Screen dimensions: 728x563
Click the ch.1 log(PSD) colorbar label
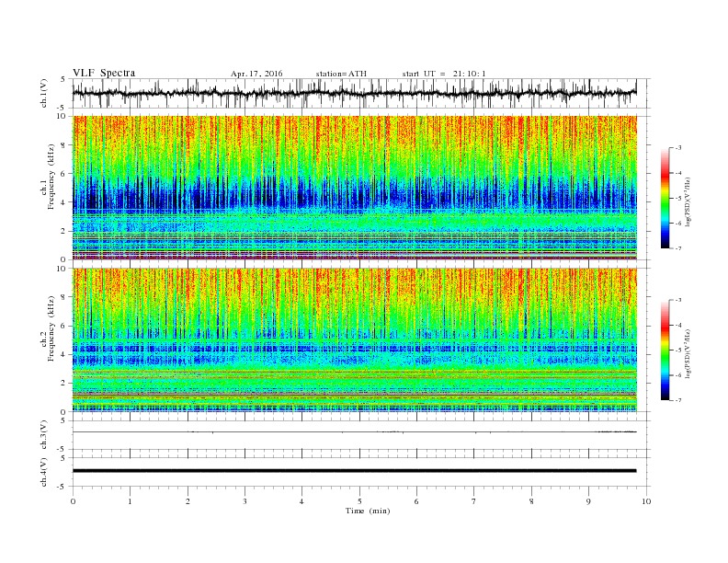[688, 201]
